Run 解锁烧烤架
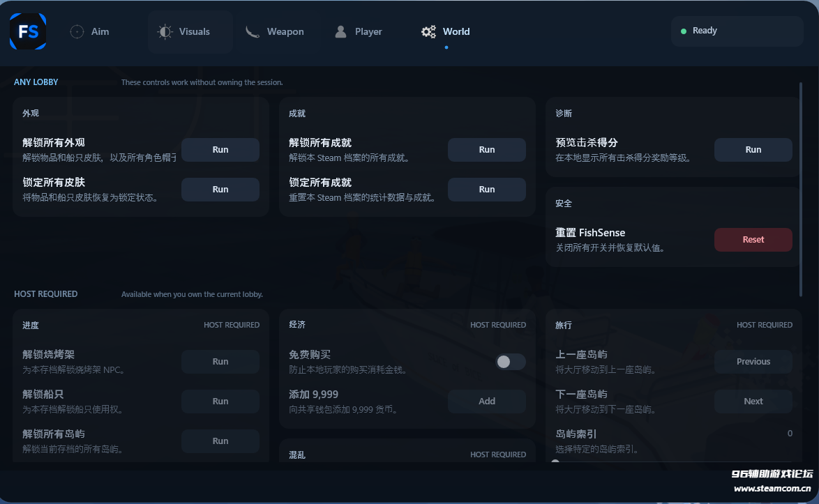Image resolution: width=819 pixels, height=504 pixels. [220, 362]
